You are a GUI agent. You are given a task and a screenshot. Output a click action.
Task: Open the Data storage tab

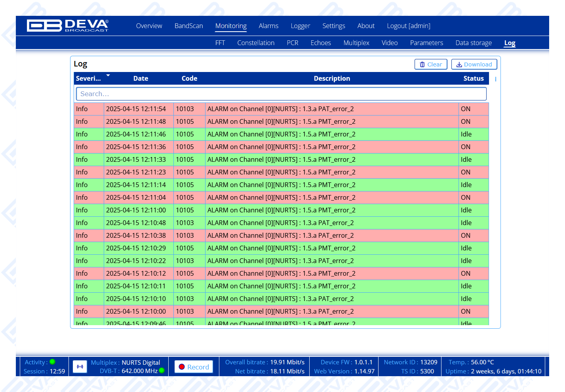(x=473, y=43)
